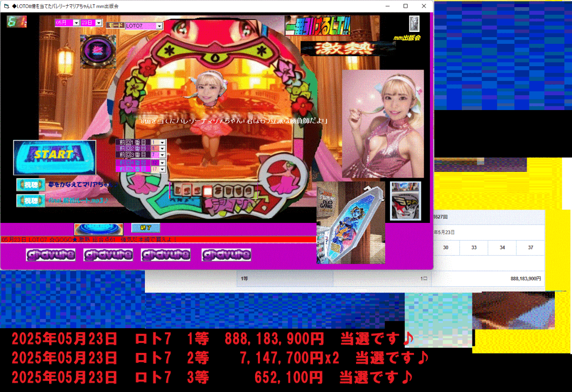
Task: Click the blue CHANGE button
Action: coord(99,229)
